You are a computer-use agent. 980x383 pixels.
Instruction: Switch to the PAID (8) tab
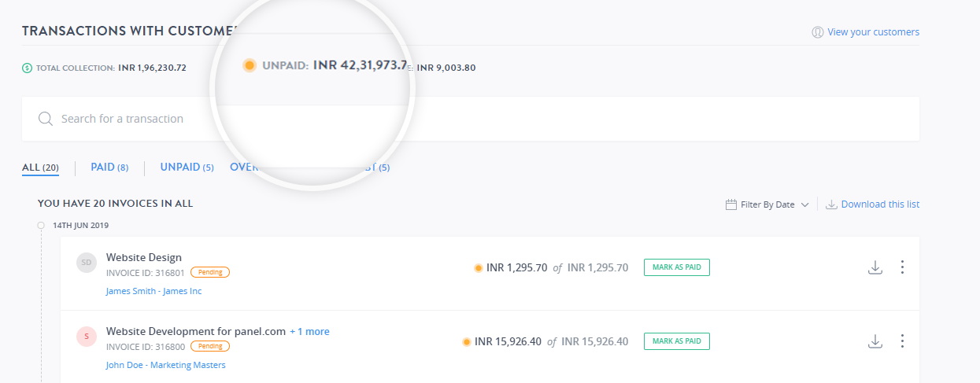(109, 168)
